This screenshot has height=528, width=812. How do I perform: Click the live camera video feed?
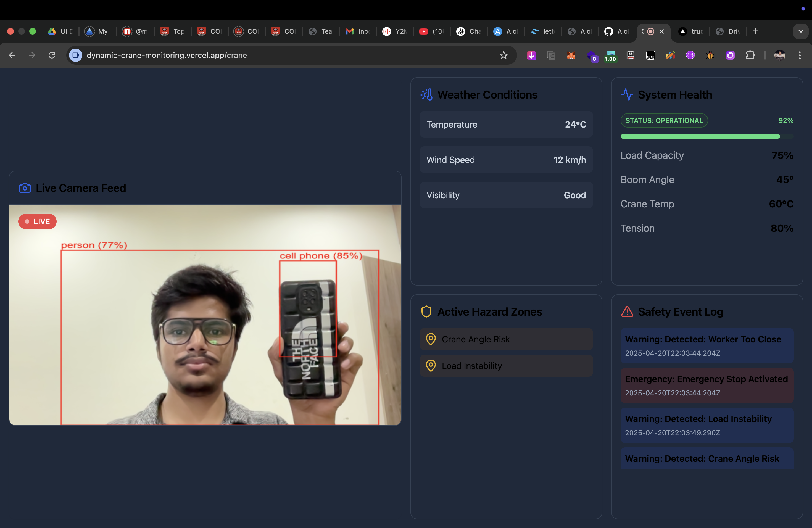point(205,315)
